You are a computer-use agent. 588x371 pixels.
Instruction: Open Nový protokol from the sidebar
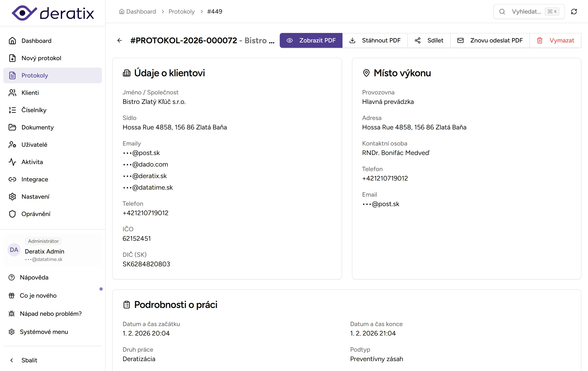(x=41, y=58)
